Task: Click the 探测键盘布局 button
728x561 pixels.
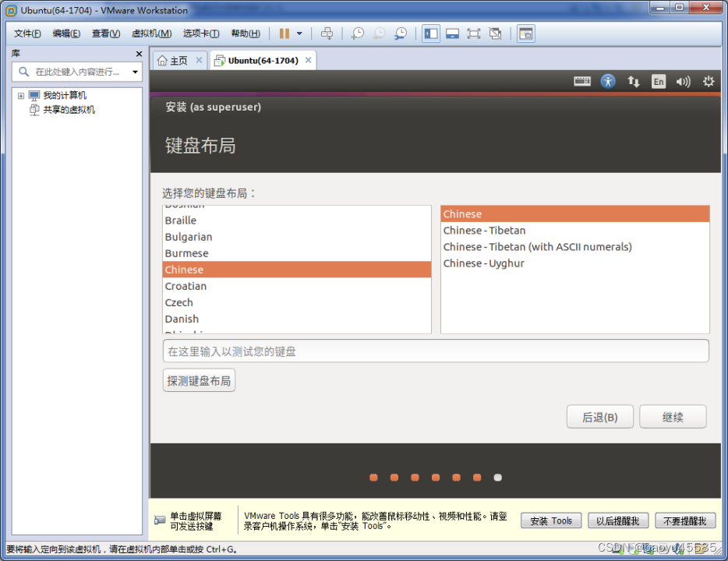Action: tap(199, 380)
